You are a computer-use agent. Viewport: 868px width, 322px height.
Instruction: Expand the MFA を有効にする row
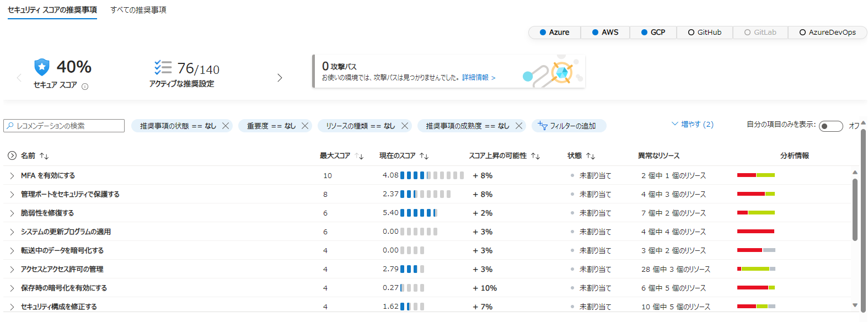[12, 176]
